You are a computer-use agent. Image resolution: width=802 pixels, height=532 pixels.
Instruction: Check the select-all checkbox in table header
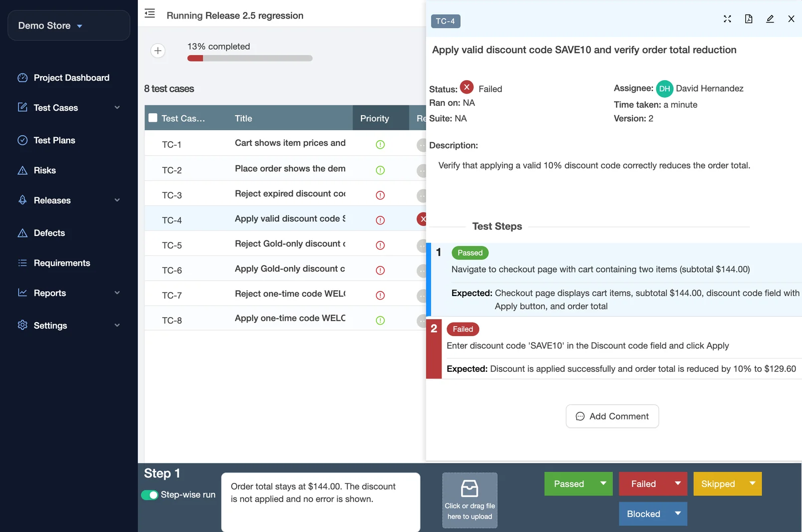click(x=153, y=118)
